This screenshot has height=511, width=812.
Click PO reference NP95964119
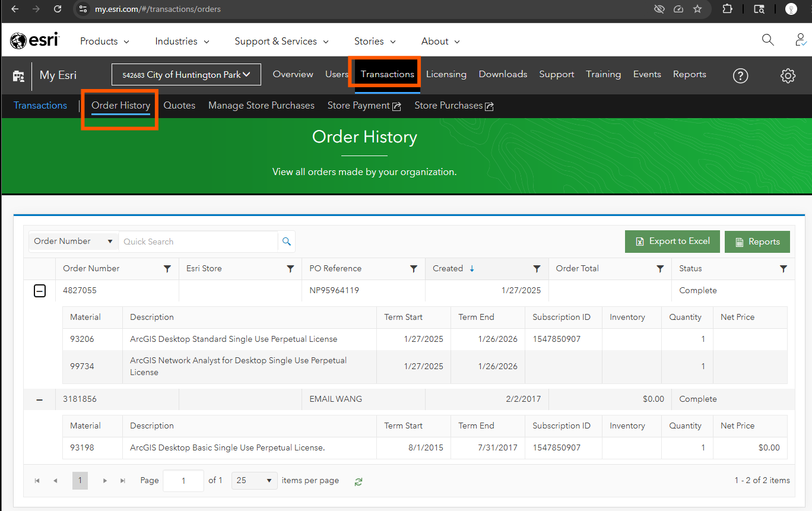tap(334, 291)
